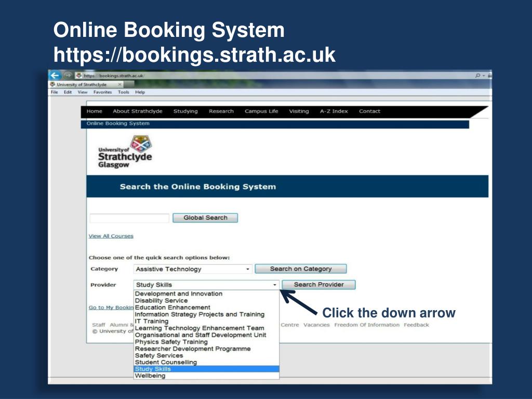Click the global search text field
The height and width of the screenshot is (399, 532).
129,218
